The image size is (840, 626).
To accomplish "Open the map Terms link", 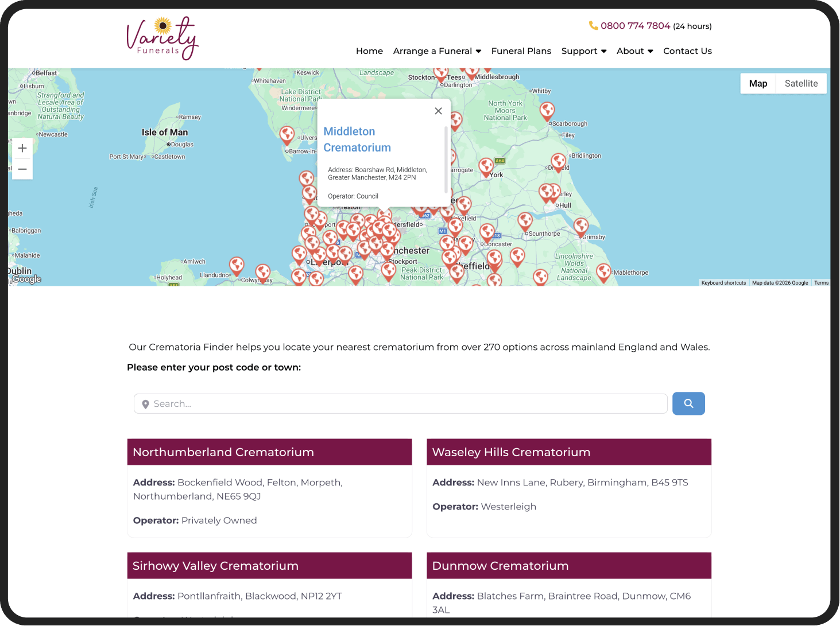I will coord(821,283).
